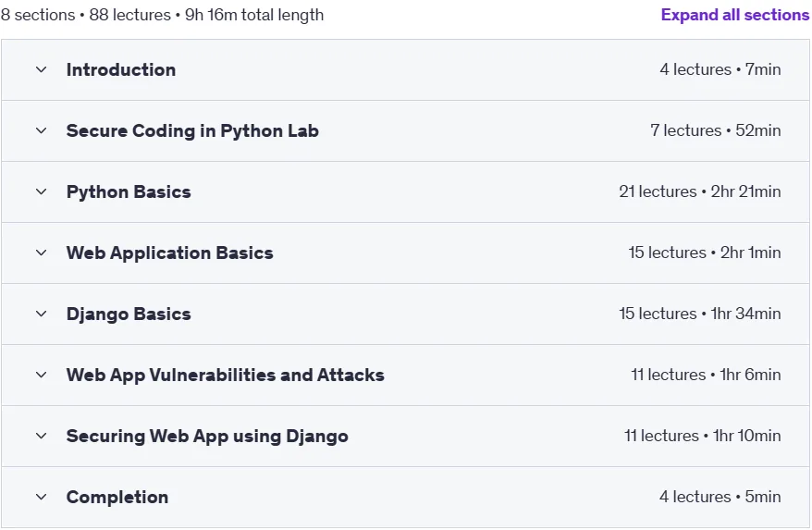Toggle chevron beside Securing Web App using Django
The image size is (812, 530).
click(x=41, y=436)
